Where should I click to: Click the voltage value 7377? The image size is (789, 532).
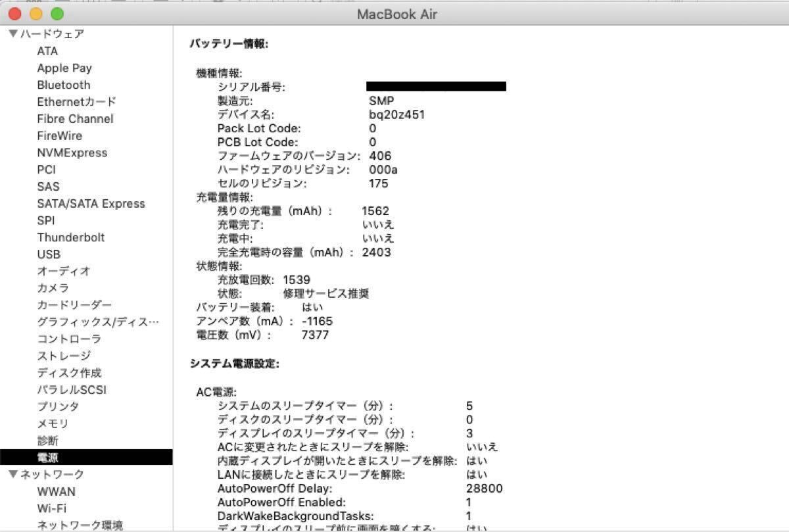(x=315, y=335)
